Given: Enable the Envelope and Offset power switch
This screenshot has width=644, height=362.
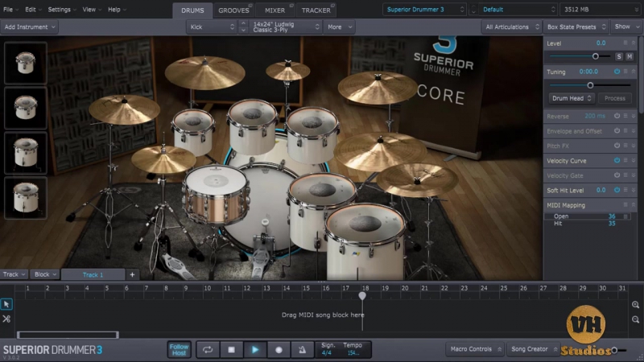Looking at the screenshot, I should coord(617,131).
